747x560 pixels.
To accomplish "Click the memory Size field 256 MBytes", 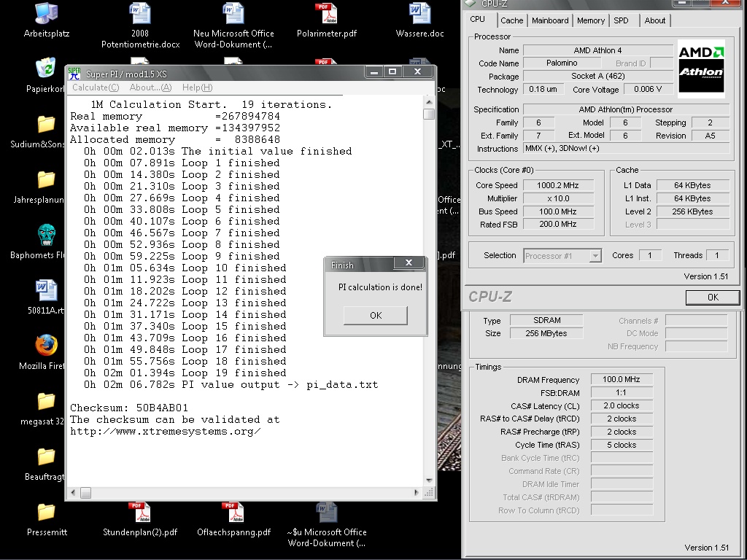I will point(546,333).
